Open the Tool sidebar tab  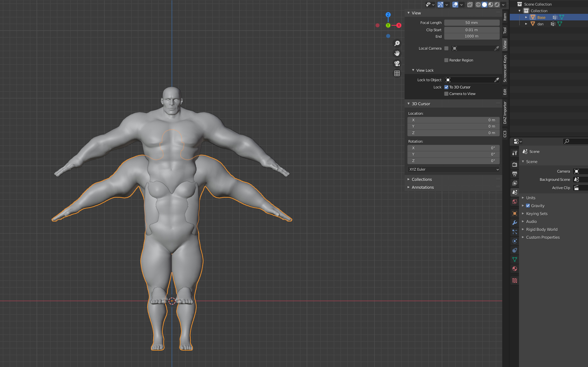point(505,31)
